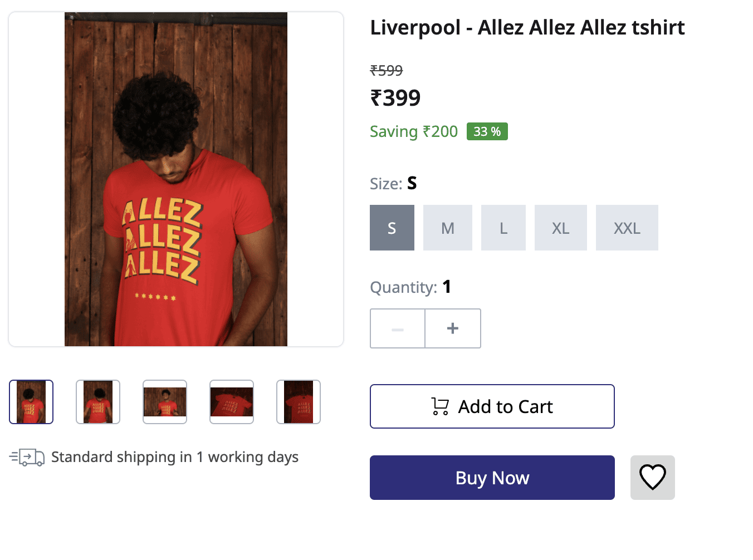Add the tshirt to cart
Viewport: 753px width, 560px height.
tap(492, 406)
